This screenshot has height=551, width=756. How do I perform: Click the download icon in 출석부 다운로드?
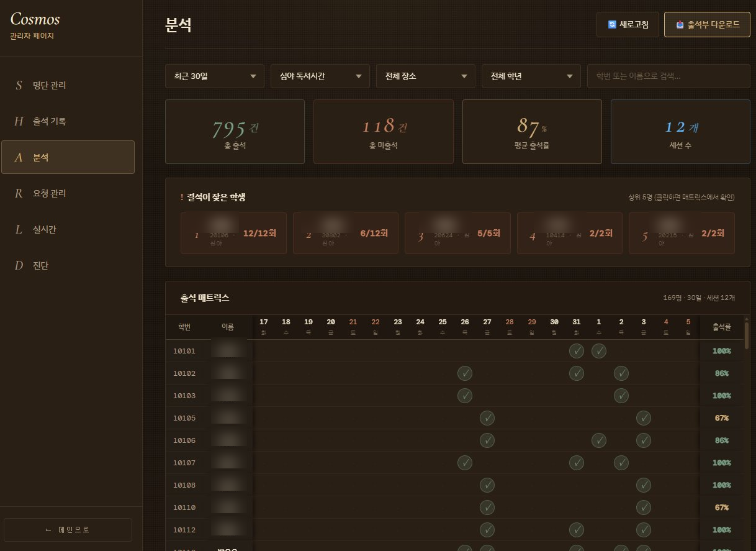(680, 25)
